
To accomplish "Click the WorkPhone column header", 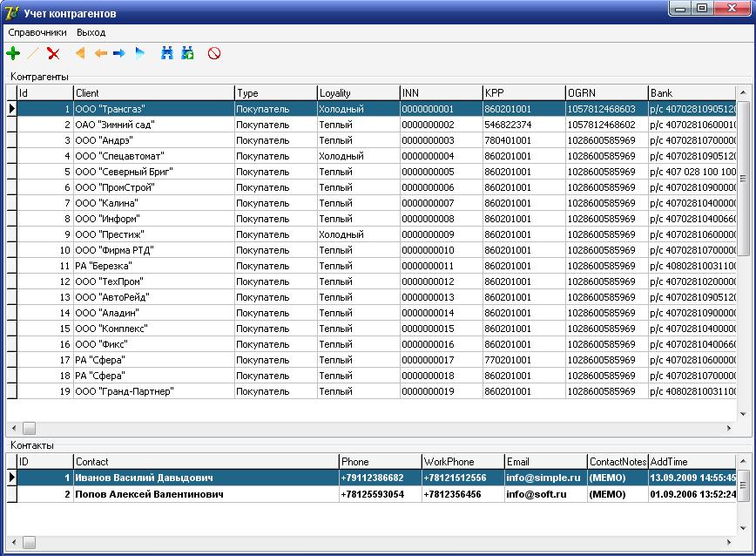I will pyautogui.click(x=462, y=462).
